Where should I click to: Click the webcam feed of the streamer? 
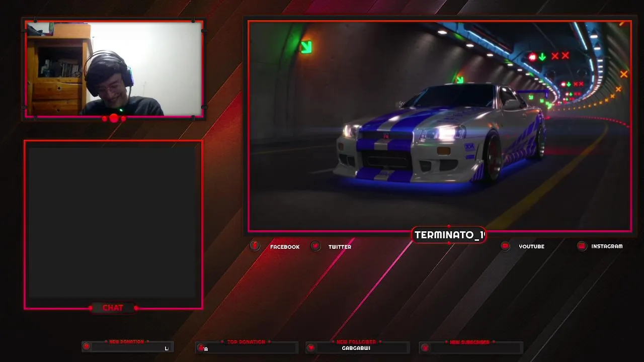[114, 69]
